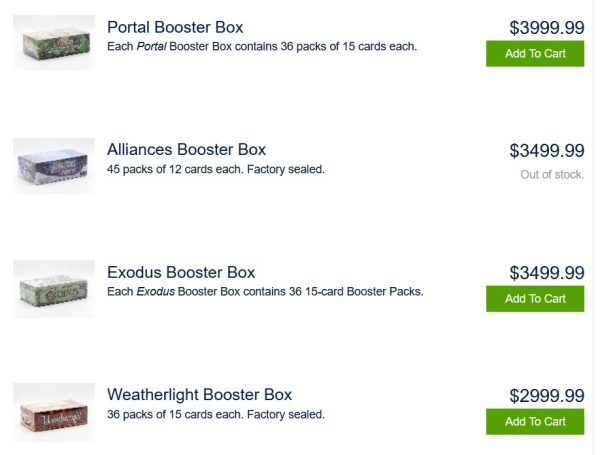
Task: Add the Weatherlight Booster Box to cart
Action: (535, 422)
